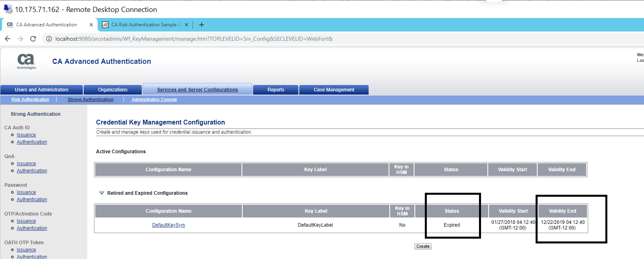Select Services and Server Configurations tab
The height and width of the screenshot is (259, 644).
pos(197,90)
